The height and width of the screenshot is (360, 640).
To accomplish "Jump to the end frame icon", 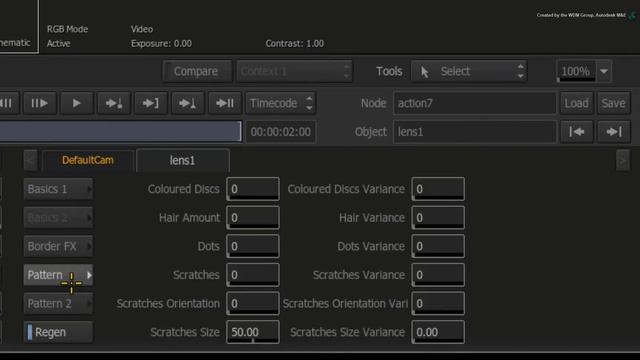I will (224, 103).
